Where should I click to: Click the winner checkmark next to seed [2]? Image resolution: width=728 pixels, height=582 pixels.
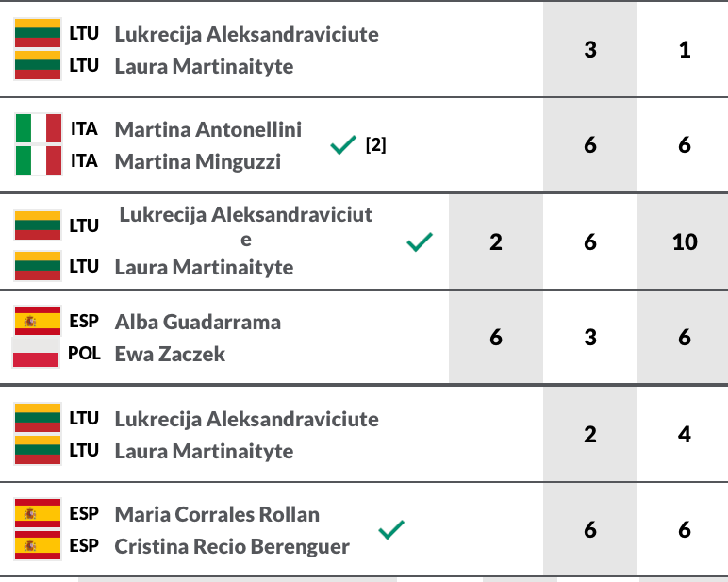[343, 145]
